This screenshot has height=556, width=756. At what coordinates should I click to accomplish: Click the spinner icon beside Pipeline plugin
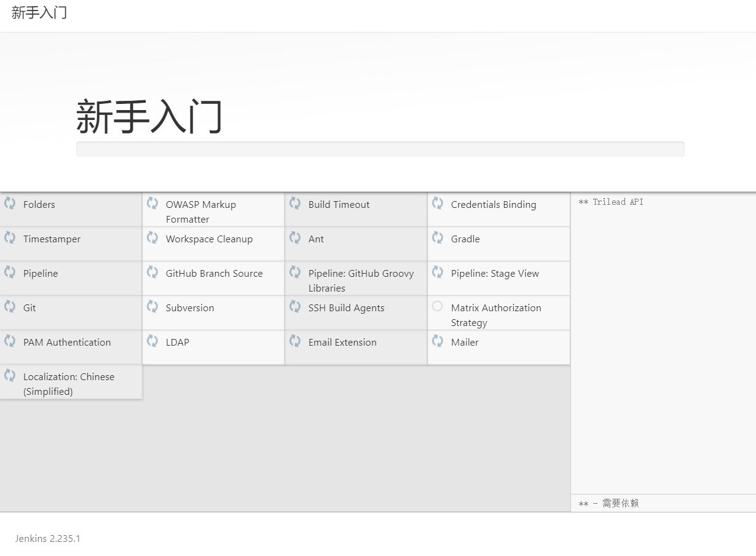coord(10,272)
